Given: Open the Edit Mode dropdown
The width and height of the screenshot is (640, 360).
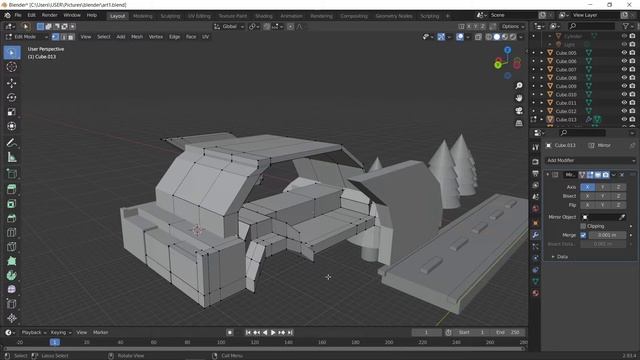Looking at the screenshot, I should (x=27, y=37).
